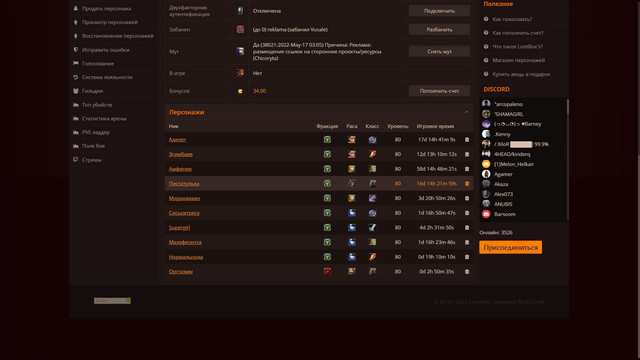Open Как пополнить счет? help link
Image resolution: width=640 pixels, height=360 pixels.
[x=518, y=33]
